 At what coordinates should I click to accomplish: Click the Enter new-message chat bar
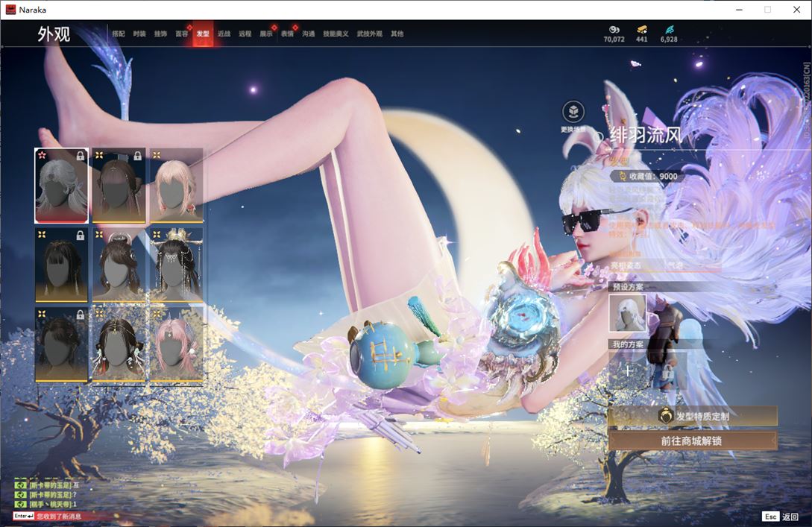(62, 516)
